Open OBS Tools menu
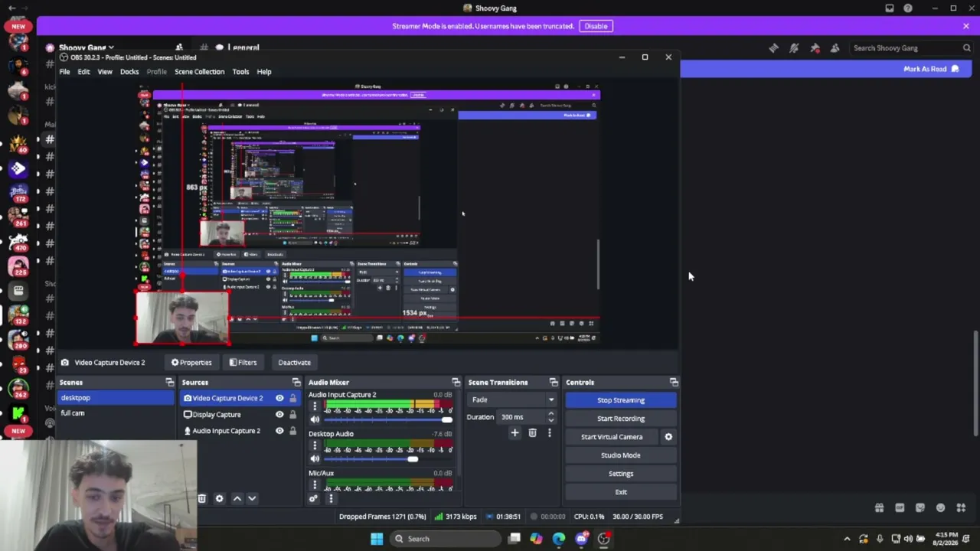 coord(240,72)
